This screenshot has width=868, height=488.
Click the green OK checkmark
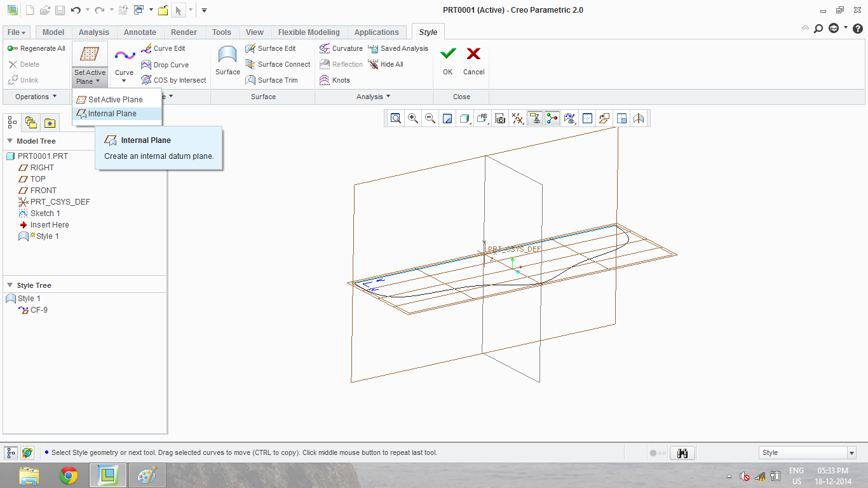pos(448,53)
